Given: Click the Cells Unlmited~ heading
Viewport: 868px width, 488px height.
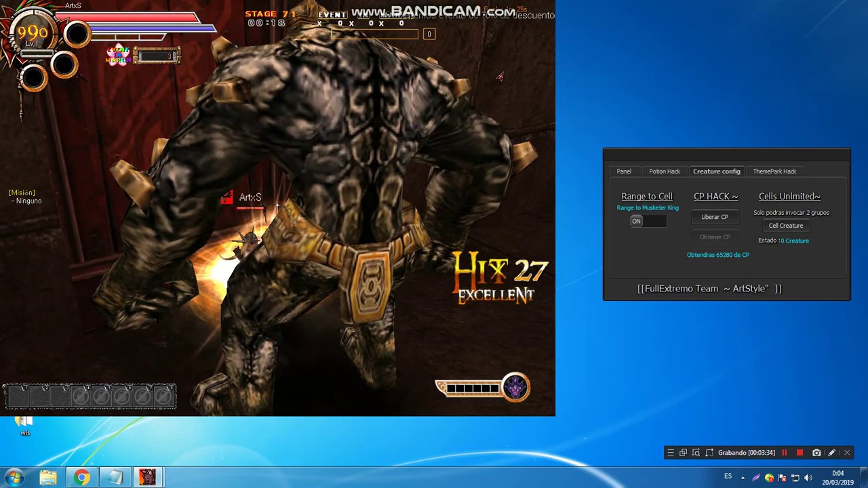Looking at the screenshot, I should [x=789, y=197].
